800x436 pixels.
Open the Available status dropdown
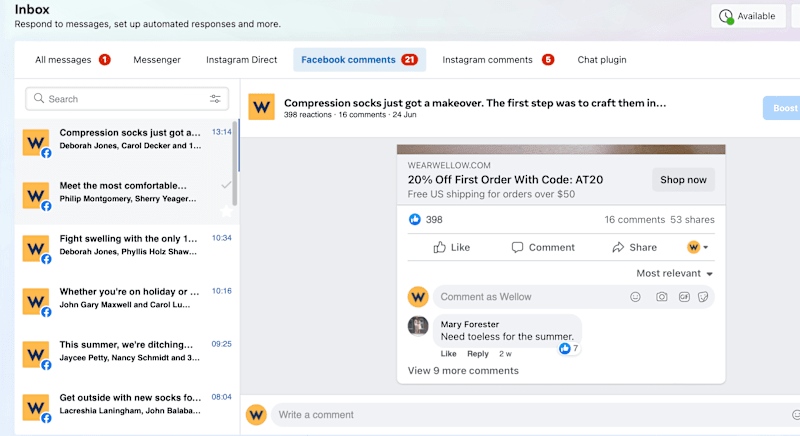[748, 16]
